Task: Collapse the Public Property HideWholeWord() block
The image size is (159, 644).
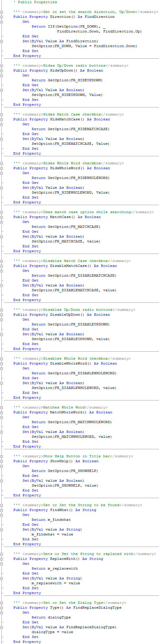Action: (x=2, y=168)
